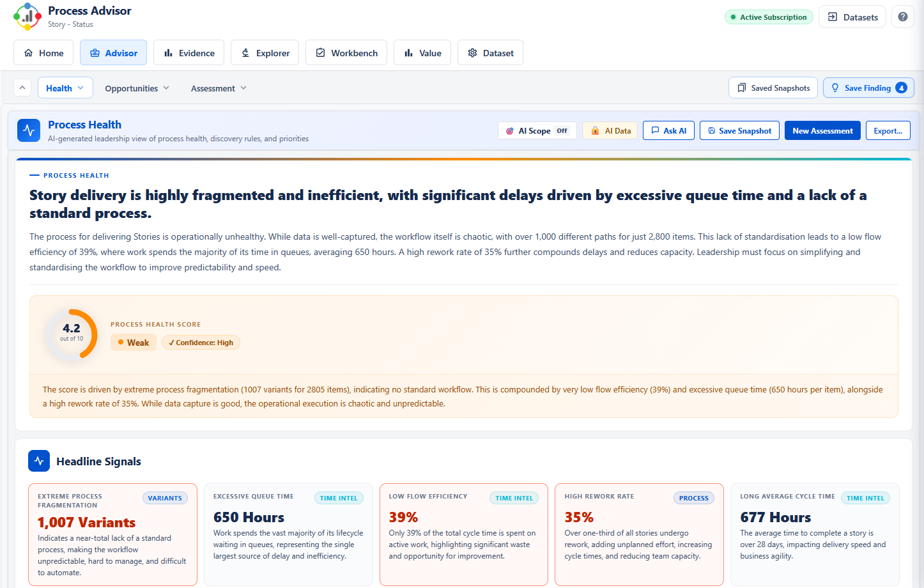Open the Explorer tab
Screen dimensions: 924x588
point(265,53)
